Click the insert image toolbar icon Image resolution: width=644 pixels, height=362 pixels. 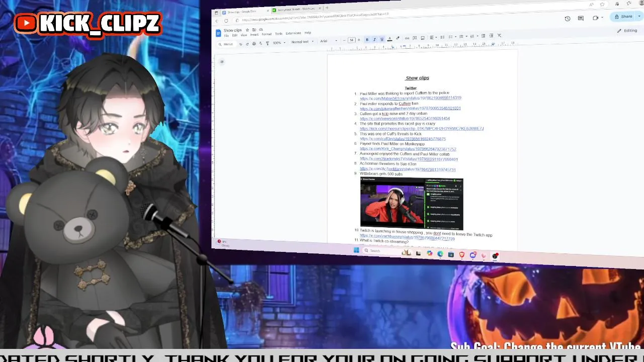coord(423,38)
